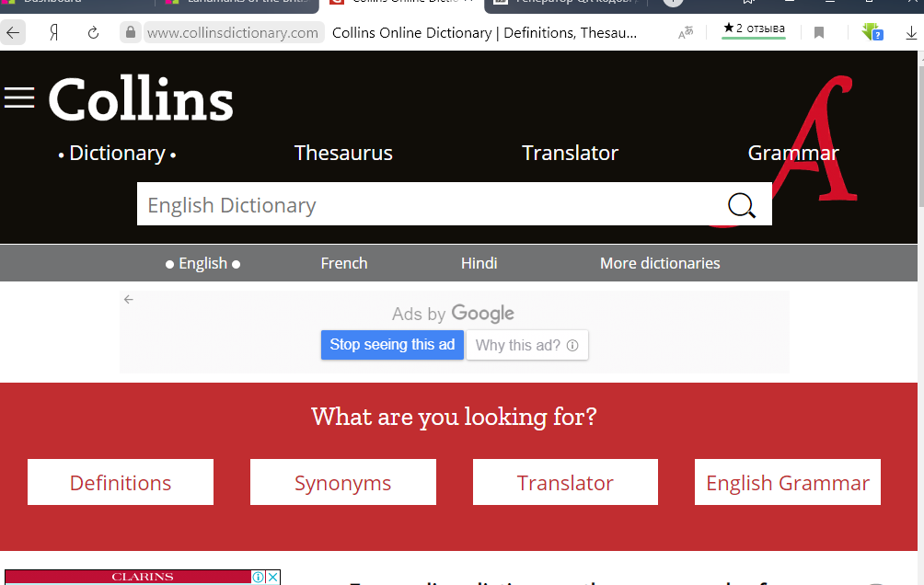Go to the Grammar section
The height and width of the screenshot is (585, 924).
[x=792, y=153]
